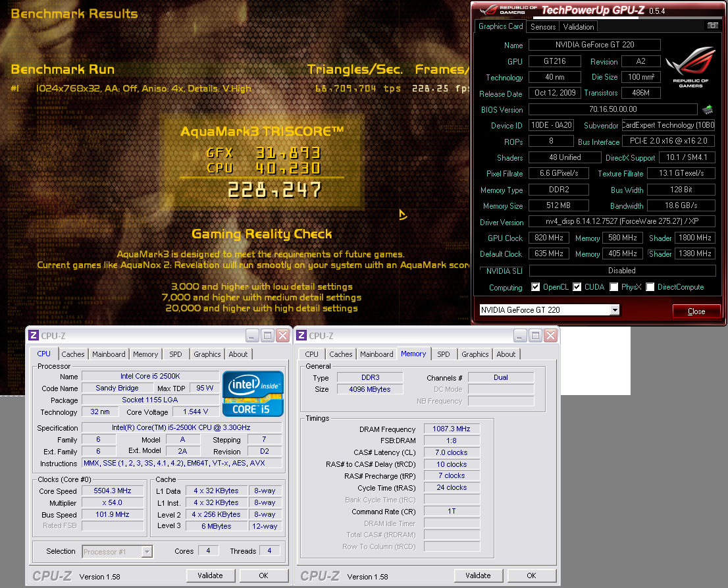The height and width of the screenshot is (588, 728).
Task: Toggle the OpenCL checkbox in GPU-Z
Action: tap(535, 287)
